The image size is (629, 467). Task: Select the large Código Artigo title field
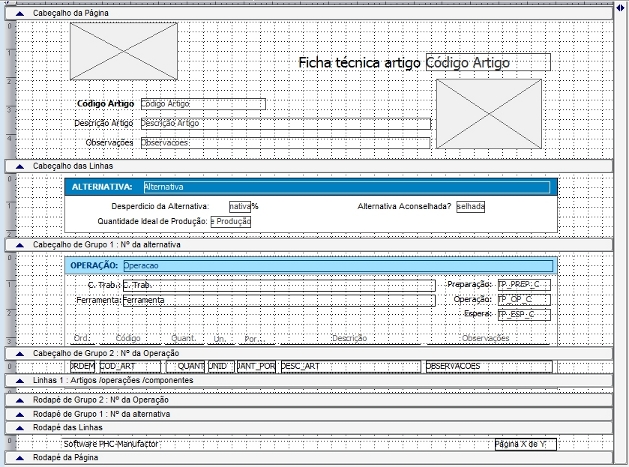pos(488,63)
